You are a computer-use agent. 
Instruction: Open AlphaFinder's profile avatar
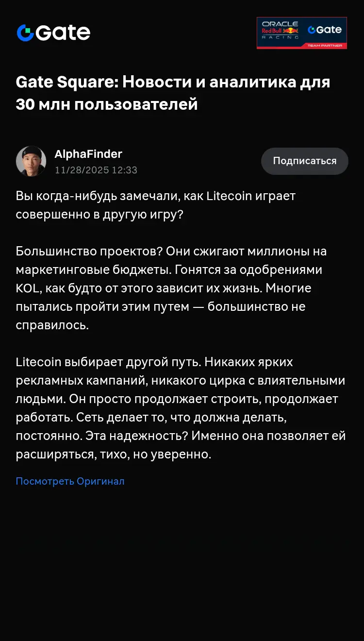click(x=31, y=161)
